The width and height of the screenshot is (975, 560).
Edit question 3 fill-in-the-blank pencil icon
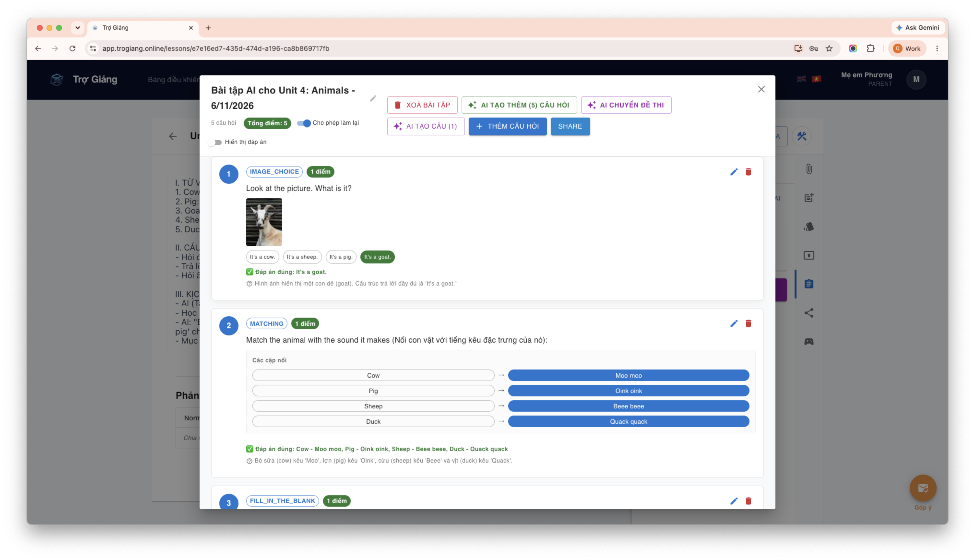coord(734,501)
